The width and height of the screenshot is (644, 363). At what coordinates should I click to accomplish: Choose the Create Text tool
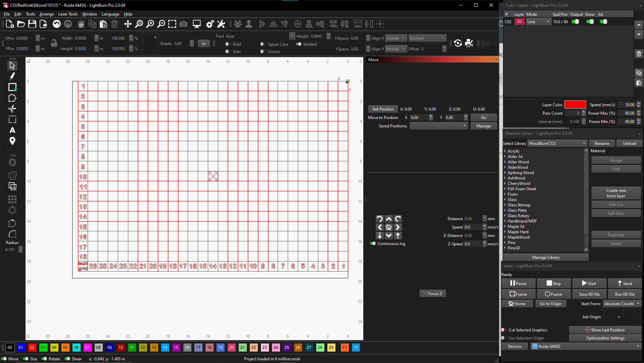point(12,130)
